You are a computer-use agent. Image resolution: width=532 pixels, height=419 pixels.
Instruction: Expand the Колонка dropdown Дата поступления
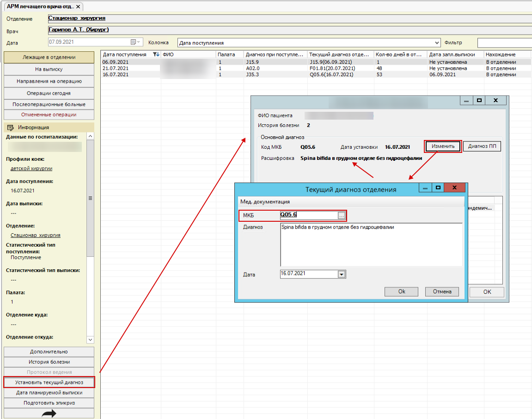point(437,43)
